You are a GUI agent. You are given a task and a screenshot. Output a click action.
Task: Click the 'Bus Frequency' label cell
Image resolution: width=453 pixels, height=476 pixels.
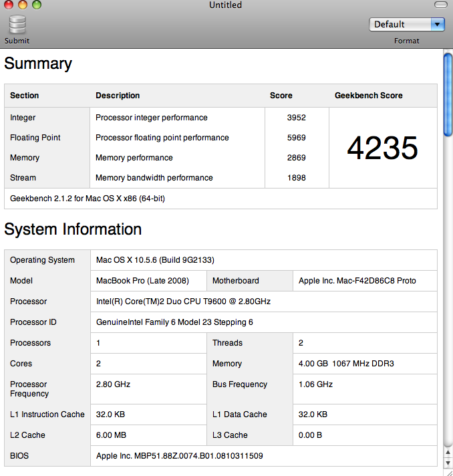[x=240, y=384]
